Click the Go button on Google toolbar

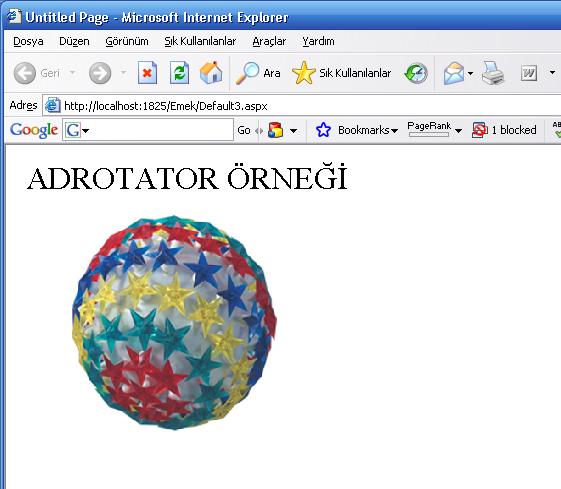pyautogui.click(x=244, y=130)
